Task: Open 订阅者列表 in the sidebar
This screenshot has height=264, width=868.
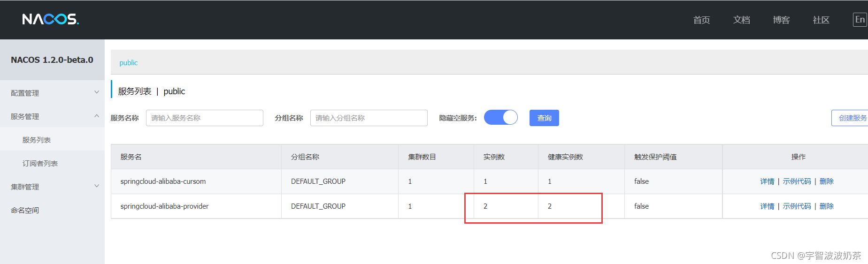Action: pos(40,163)
